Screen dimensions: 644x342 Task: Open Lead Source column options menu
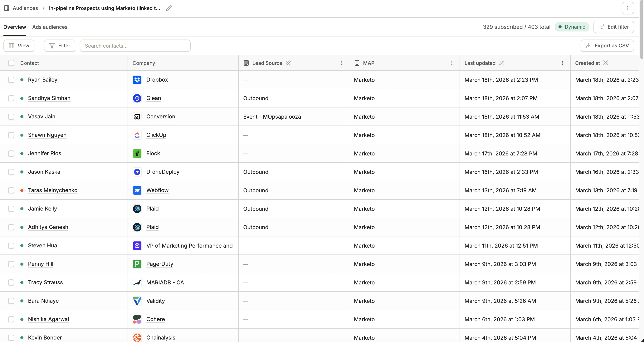click(x=341, y=63)
